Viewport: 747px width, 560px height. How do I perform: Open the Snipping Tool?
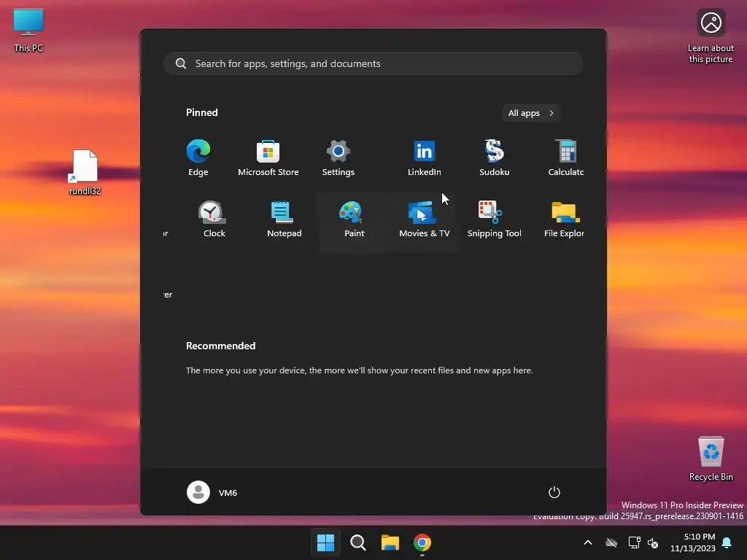pos(494,219)
